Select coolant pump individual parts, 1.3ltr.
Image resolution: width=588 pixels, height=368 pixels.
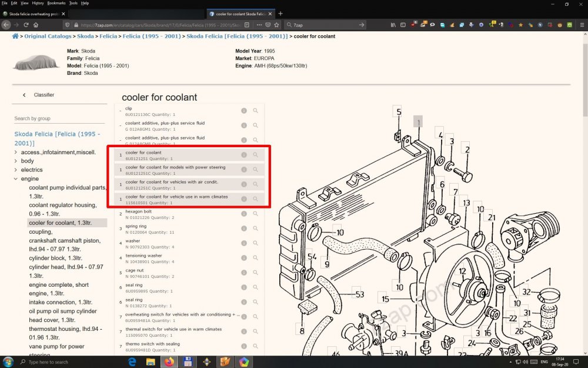pyautogui.click(x=68, y=192)
